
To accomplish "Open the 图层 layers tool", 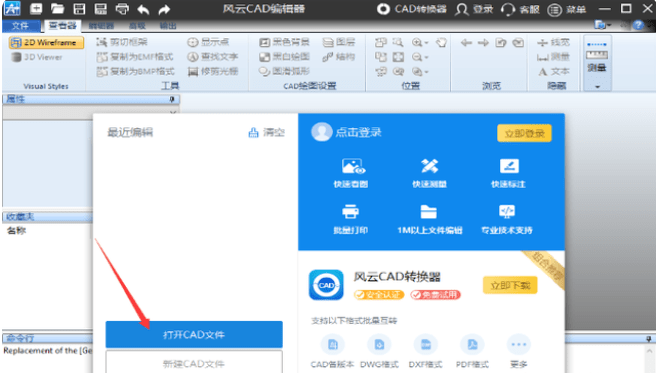I will point(339,42).
